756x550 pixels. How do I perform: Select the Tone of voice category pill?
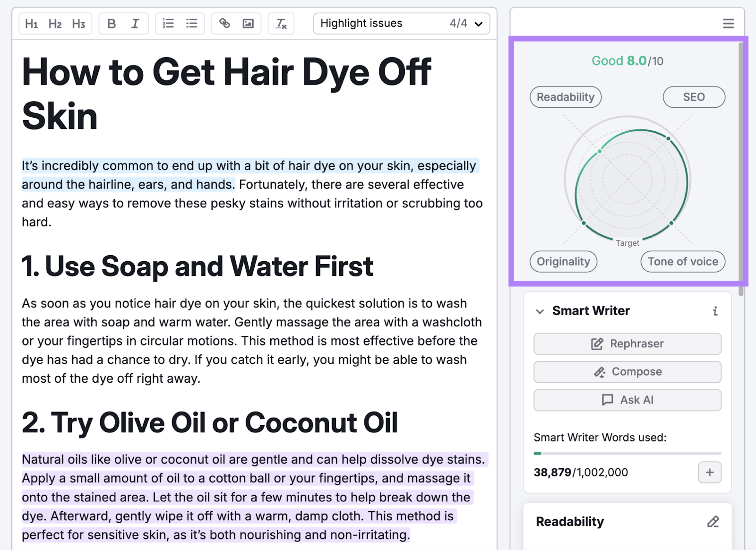[682, 261]
